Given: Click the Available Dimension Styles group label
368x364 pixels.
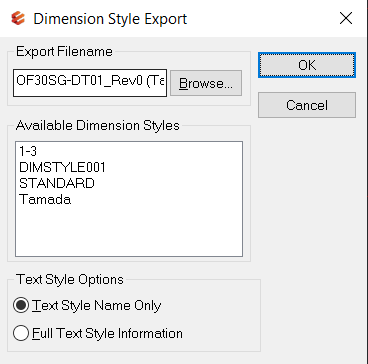Looking at the screenshot, I should (98, 125).
